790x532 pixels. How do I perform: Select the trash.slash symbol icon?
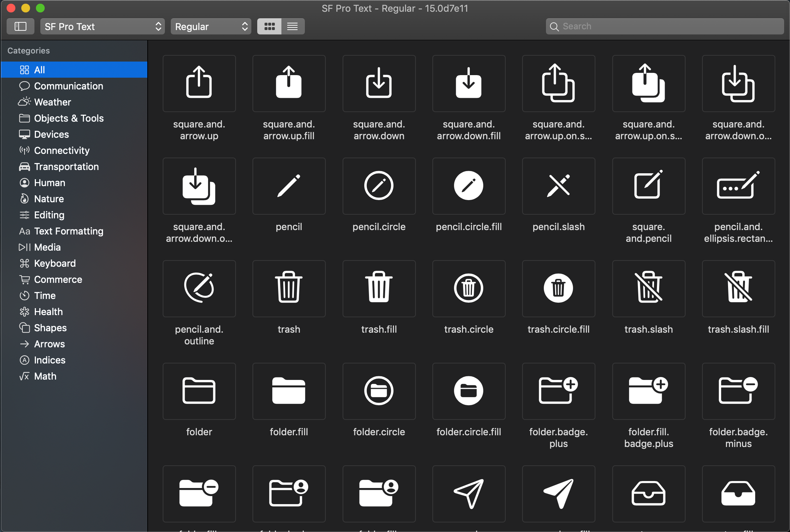point(648,288)
